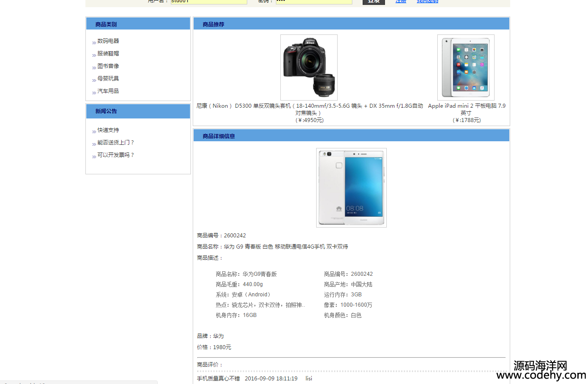Click the 新闻公告 panel header

pos(138,111)
